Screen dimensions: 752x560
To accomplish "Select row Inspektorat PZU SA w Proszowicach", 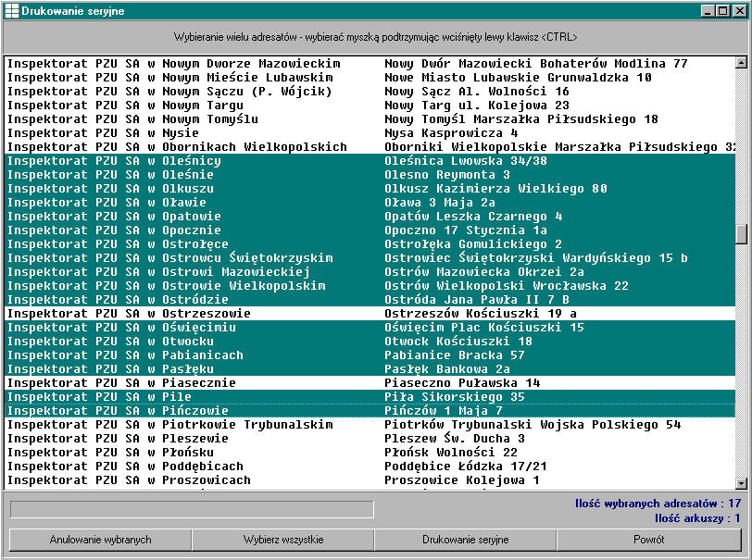I will (x=370, y=481).
